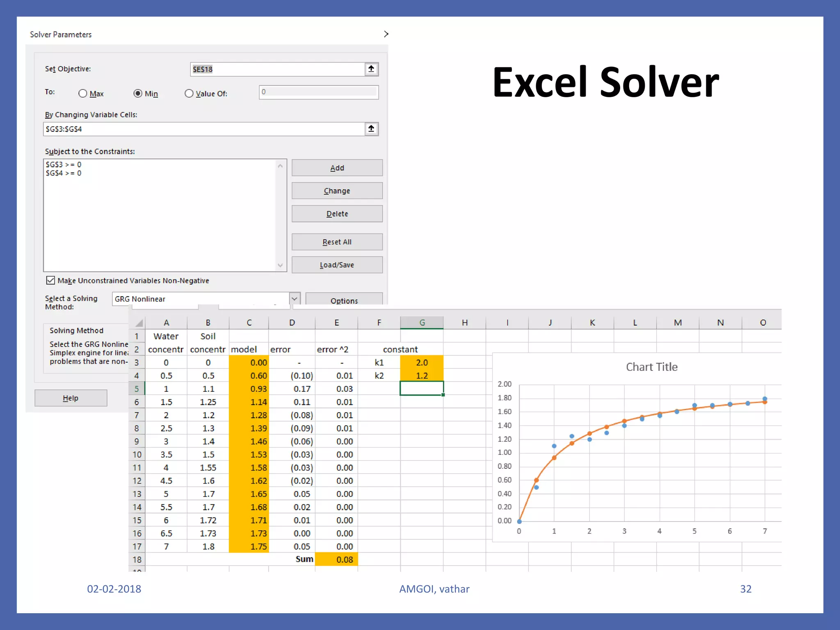Select the Value Of radio button
840x630 pixels.
click(x=189, y=94)
